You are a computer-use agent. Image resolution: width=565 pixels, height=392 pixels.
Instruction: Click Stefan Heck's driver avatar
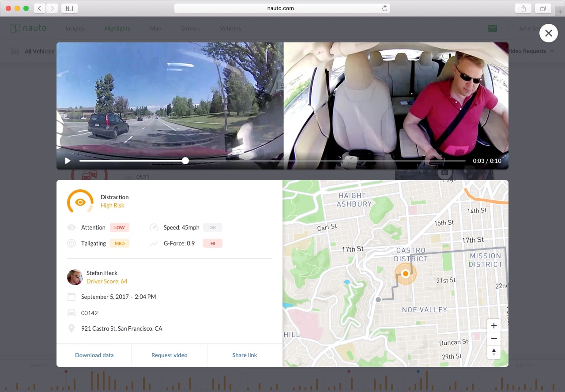(75, 277)
